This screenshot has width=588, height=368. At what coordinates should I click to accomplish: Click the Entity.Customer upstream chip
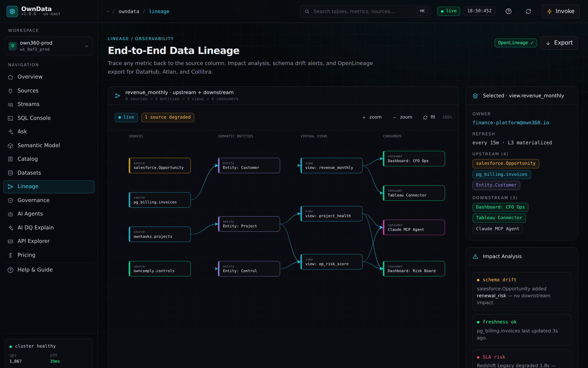496,185
